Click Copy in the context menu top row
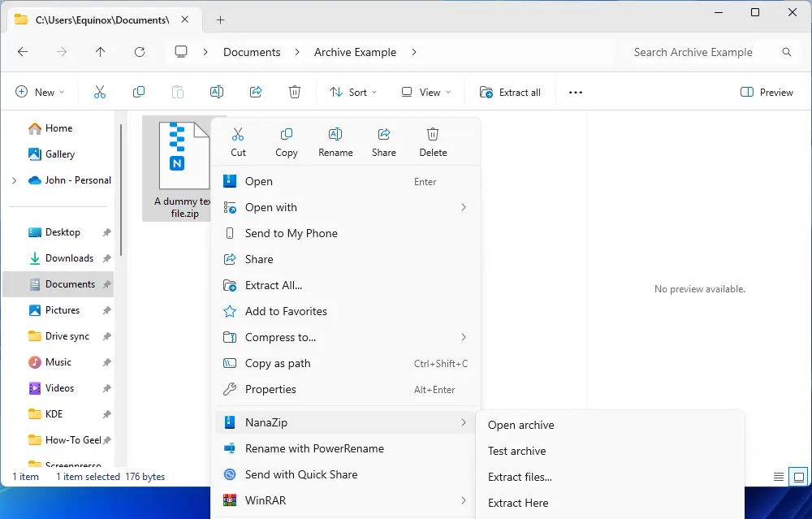The height and width of the screenshot is (519, 812). (287, 142)
